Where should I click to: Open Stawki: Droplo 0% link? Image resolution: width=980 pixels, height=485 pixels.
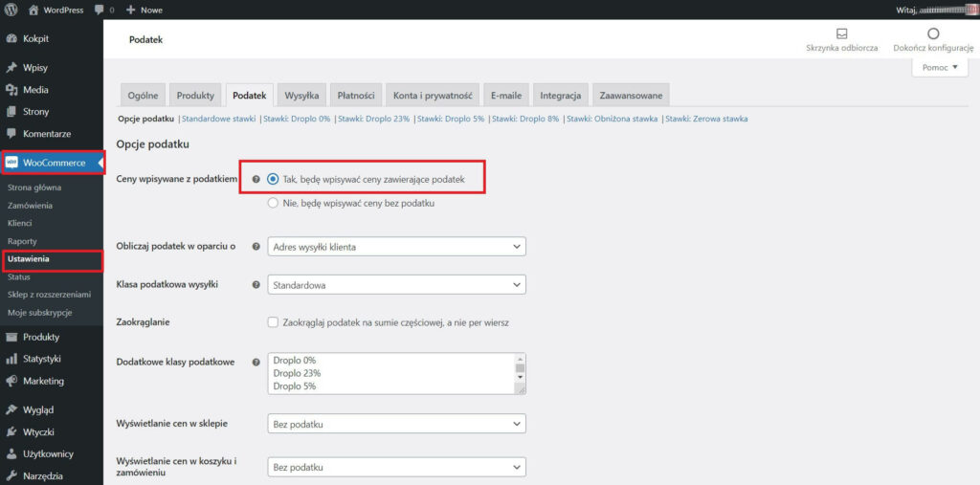pos(297,119)
